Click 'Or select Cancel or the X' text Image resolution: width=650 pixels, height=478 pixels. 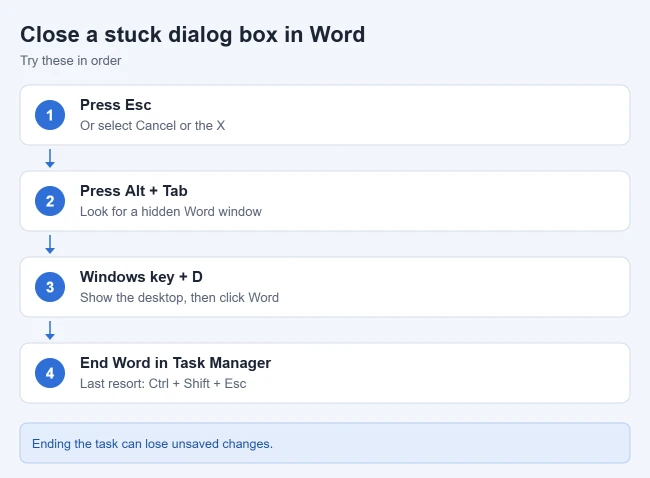[x=152, y=126]
